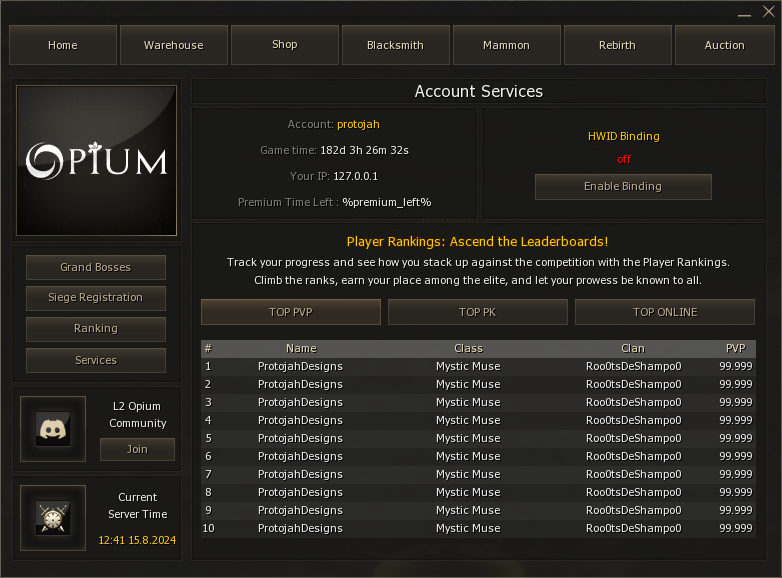Open the Auction tab
Image resolution: width=782 pixels, height=578 pixels.
725,45
